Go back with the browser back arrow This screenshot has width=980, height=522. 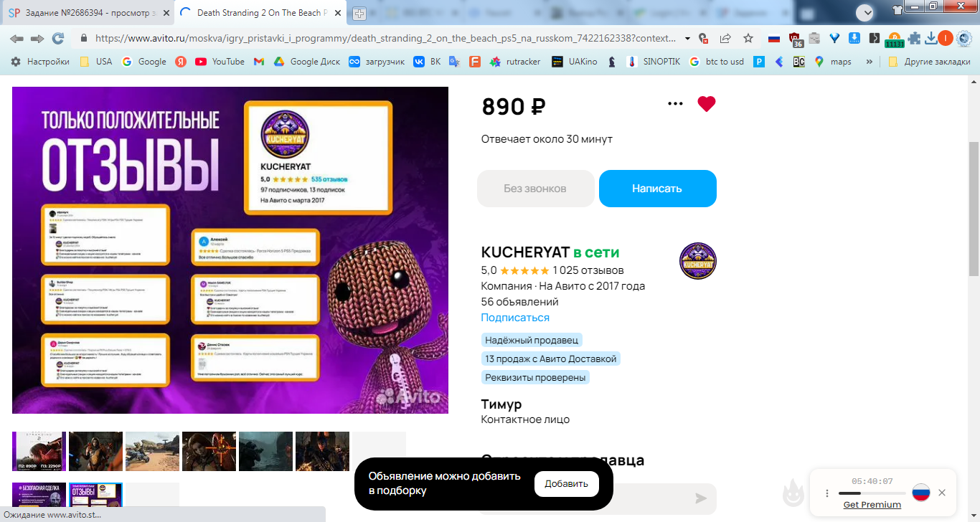17,38
